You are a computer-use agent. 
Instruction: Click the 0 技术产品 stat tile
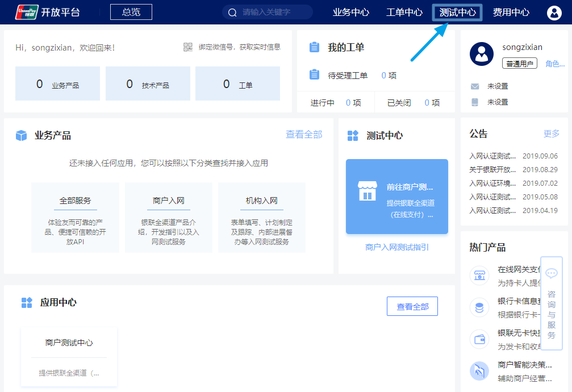coord(148,84)
